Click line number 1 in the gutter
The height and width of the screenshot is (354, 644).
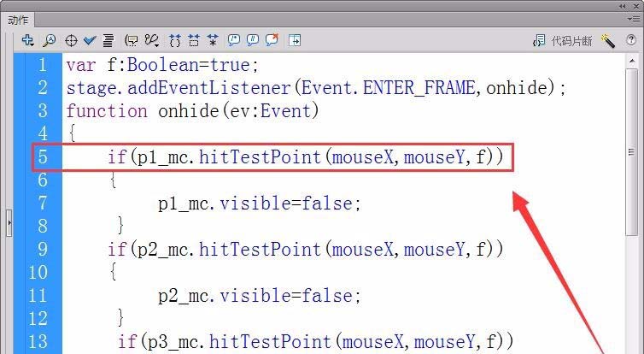[x=43, y=65]
